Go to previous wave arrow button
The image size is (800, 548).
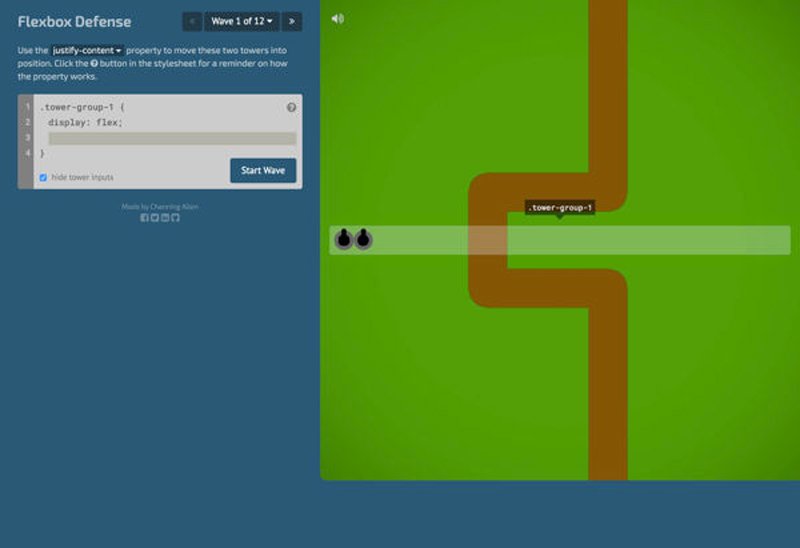192,21
